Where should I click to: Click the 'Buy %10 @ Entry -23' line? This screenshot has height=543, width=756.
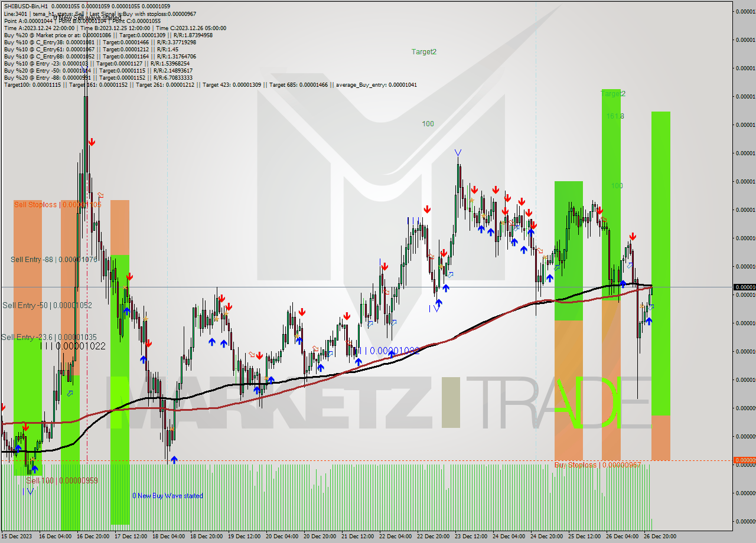tap(97, 63)
